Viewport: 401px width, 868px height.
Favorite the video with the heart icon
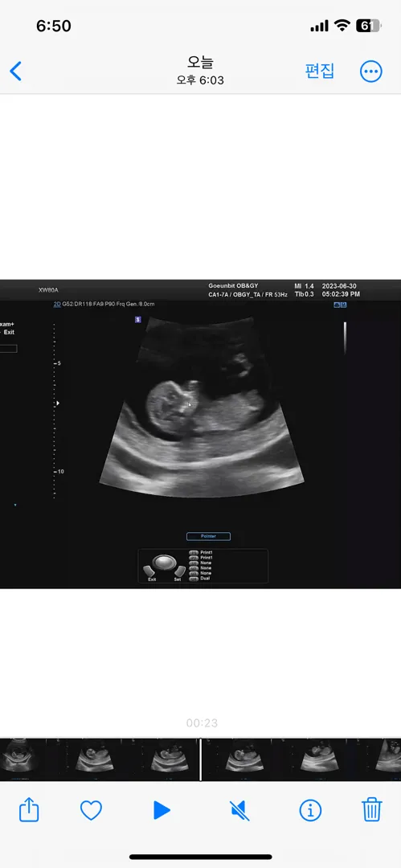pyautogui.click(x=91, y=810)
